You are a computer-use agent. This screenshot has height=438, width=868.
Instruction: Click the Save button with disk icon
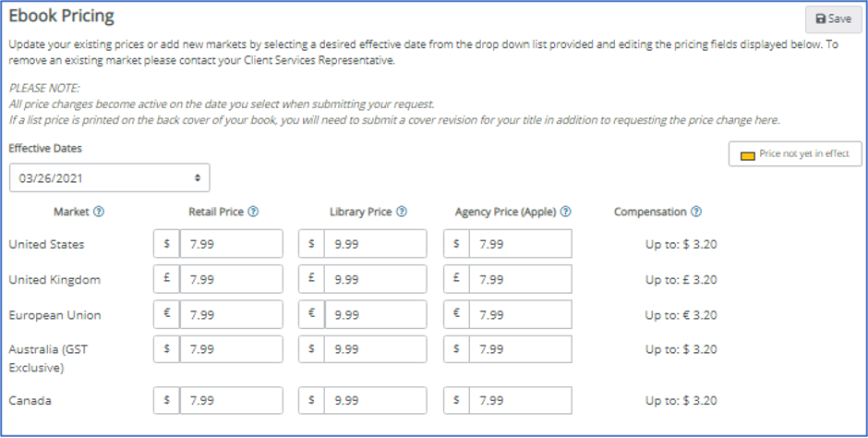pyautogui.click(x=833, y=18)
